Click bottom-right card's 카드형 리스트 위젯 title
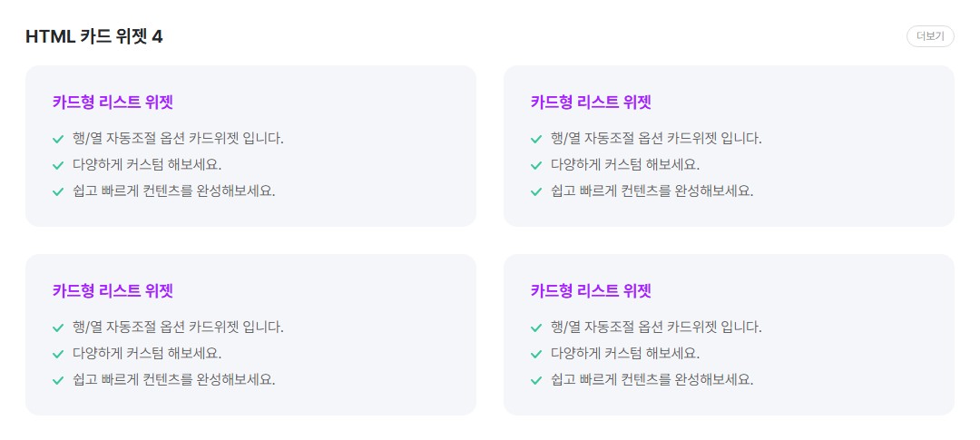980x440 pixels. 591,290
